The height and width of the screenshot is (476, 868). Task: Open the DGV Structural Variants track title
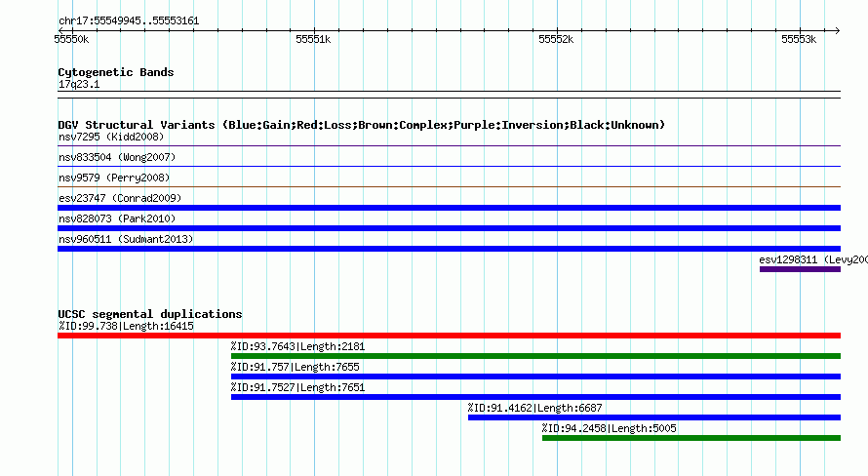pyautogui.click(x=361, y=125)
